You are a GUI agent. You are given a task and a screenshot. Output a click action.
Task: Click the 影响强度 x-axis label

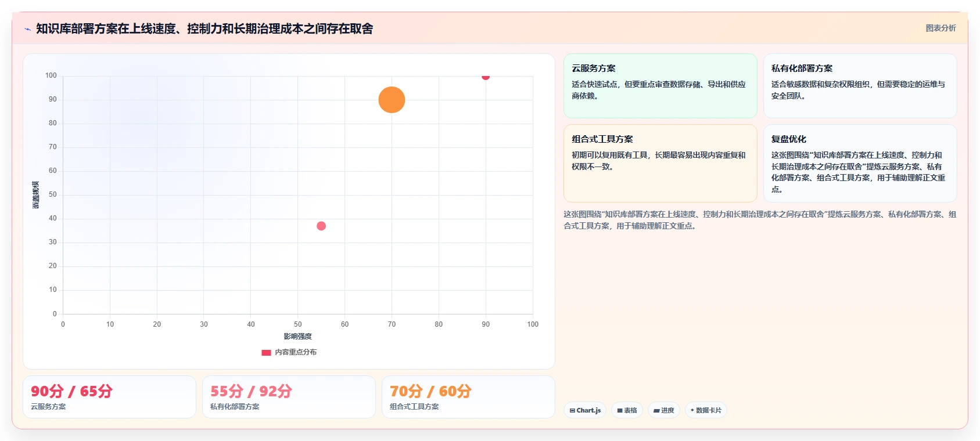coord(297,337)
